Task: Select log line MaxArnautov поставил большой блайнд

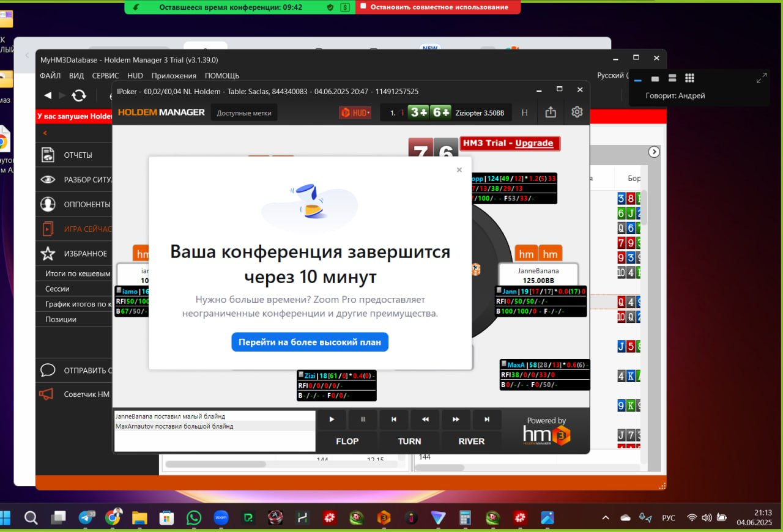Action: 215,426
